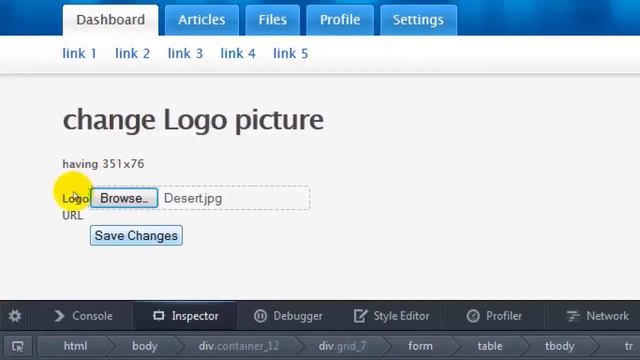The width and height of the screenshot is (640, 360).
Task: Activate the element picker icon
Action: tap(18, 347)
